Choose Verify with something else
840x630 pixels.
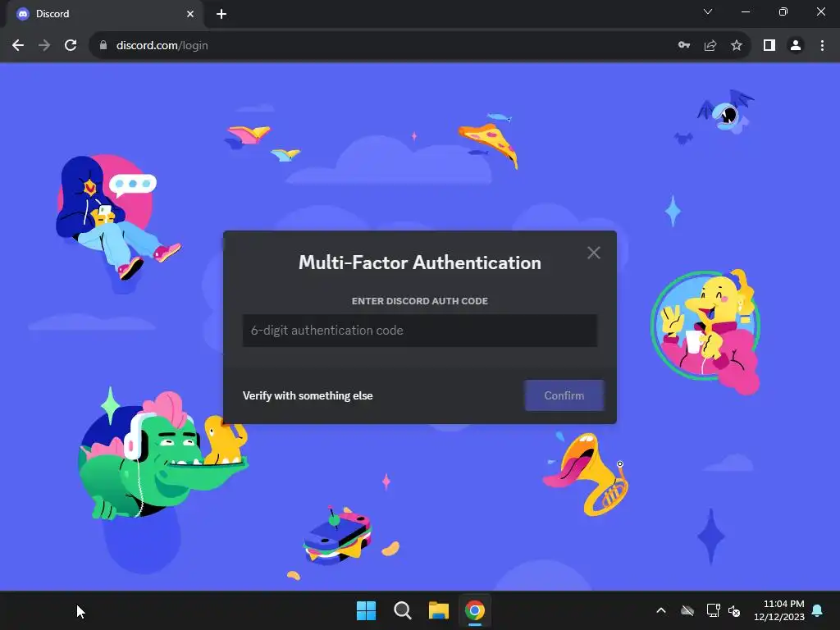[308, 396]
